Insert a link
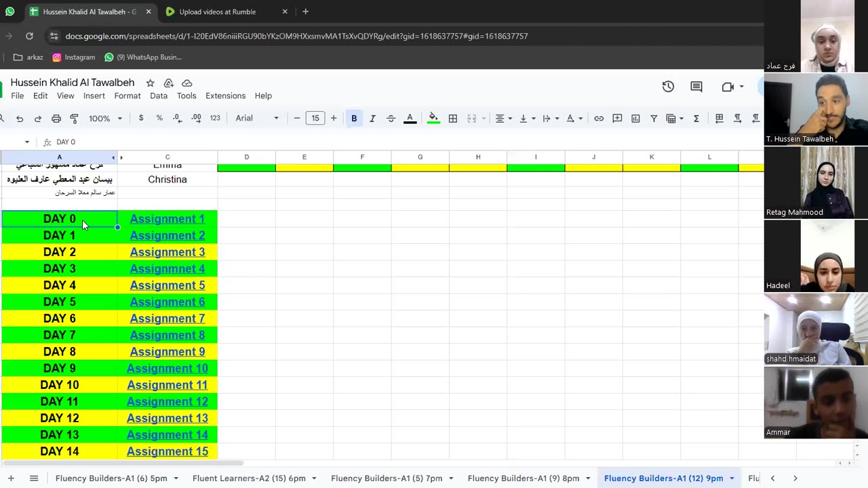 [x=599, y=118]
